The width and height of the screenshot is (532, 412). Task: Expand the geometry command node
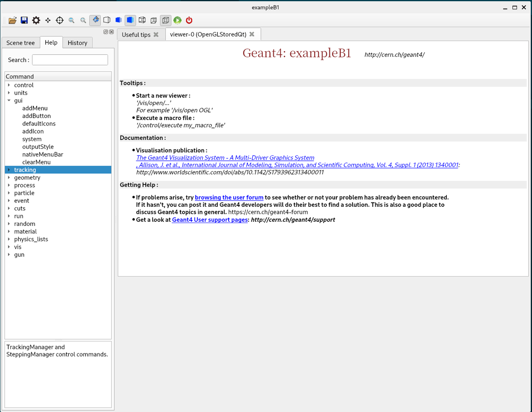(x=9, y=177)
